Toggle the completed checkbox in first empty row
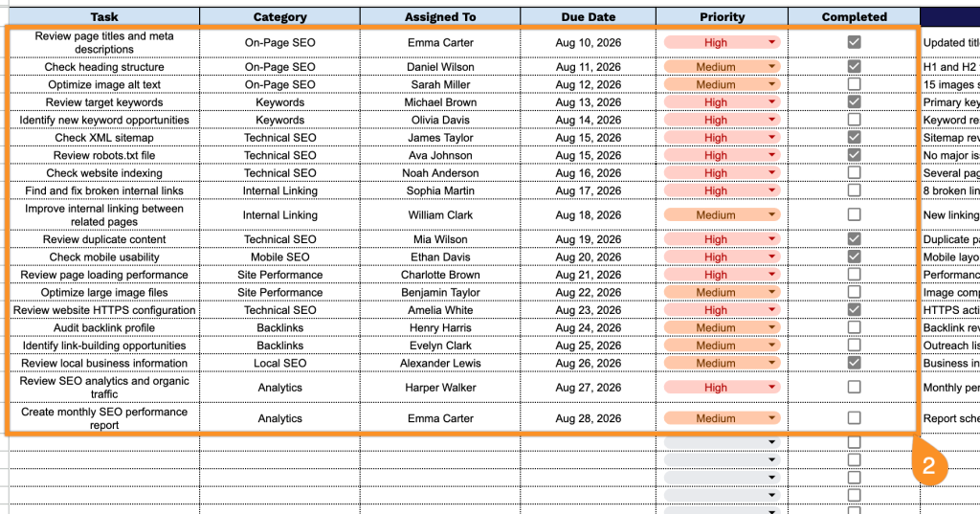 854,442
